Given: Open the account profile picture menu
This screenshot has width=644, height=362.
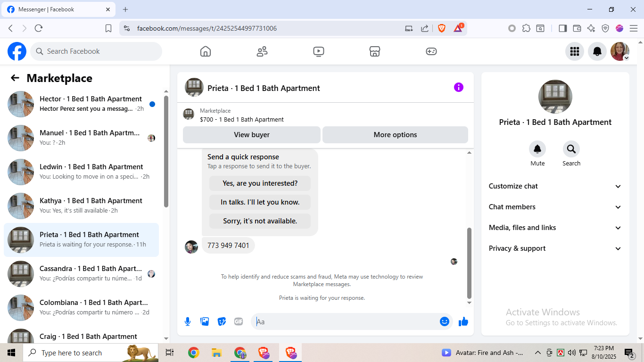Looking at the screenshot, I should [620, 51].
